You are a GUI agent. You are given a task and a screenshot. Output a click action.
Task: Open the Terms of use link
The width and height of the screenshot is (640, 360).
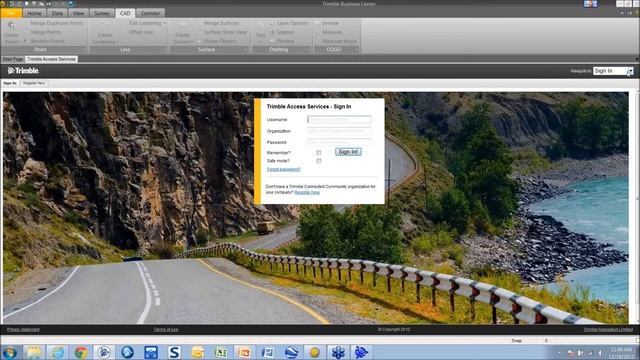(x=166, y=330)
